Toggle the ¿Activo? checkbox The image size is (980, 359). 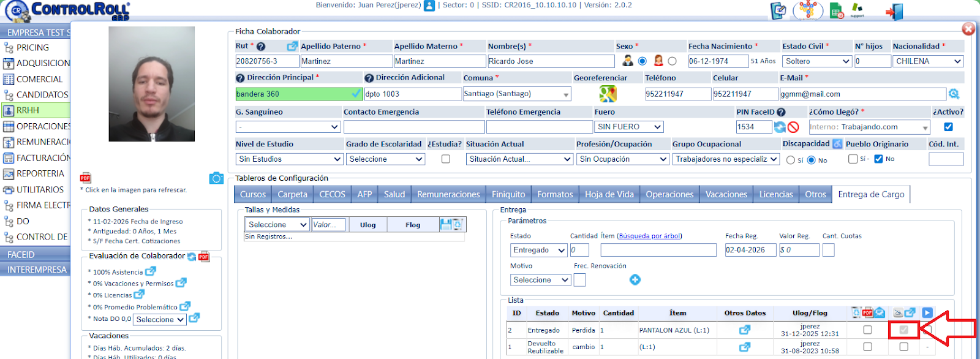point(948,127)
